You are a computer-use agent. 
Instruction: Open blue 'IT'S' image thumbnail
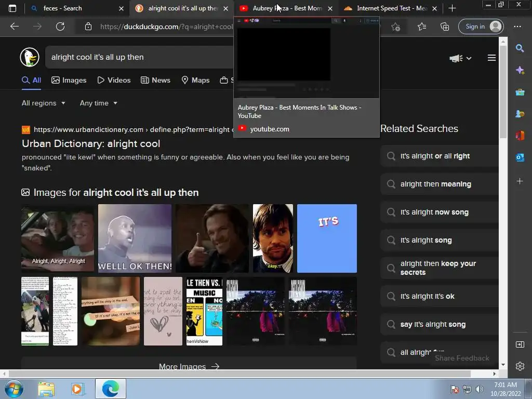coord(327,238)
